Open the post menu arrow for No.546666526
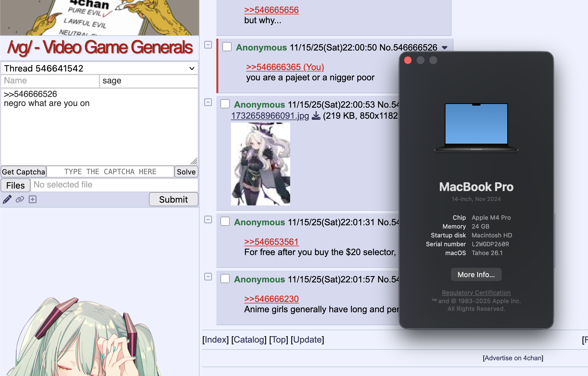Screen dimensions: 588x376 (445, 48)
